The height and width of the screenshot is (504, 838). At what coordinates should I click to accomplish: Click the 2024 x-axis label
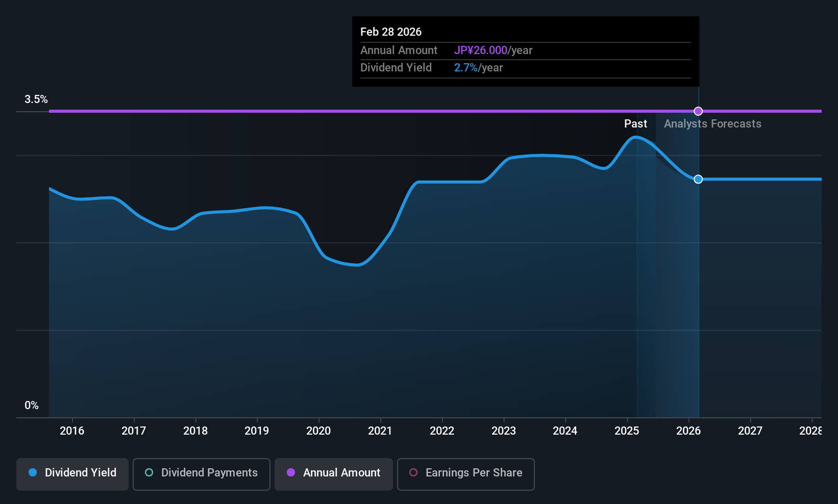(x=565, y=431)
